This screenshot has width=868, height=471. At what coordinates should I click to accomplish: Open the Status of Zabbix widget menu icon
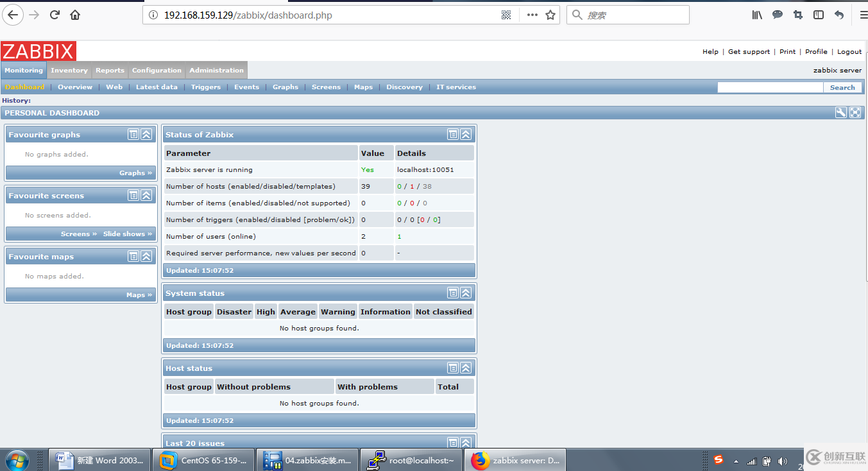click(453, 134)
